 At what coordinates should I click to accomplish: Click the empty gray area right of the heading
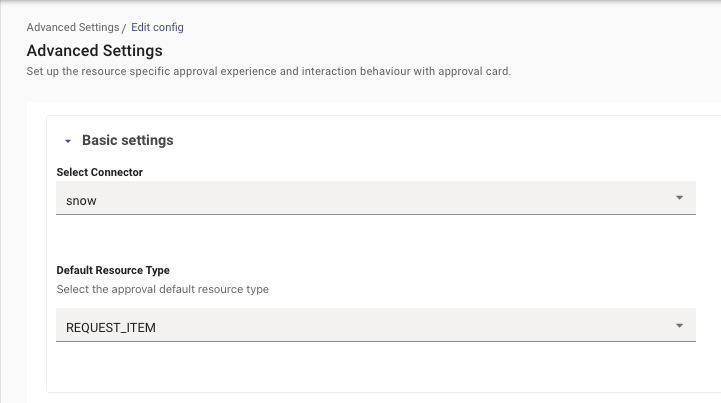(x=437, y=51)
